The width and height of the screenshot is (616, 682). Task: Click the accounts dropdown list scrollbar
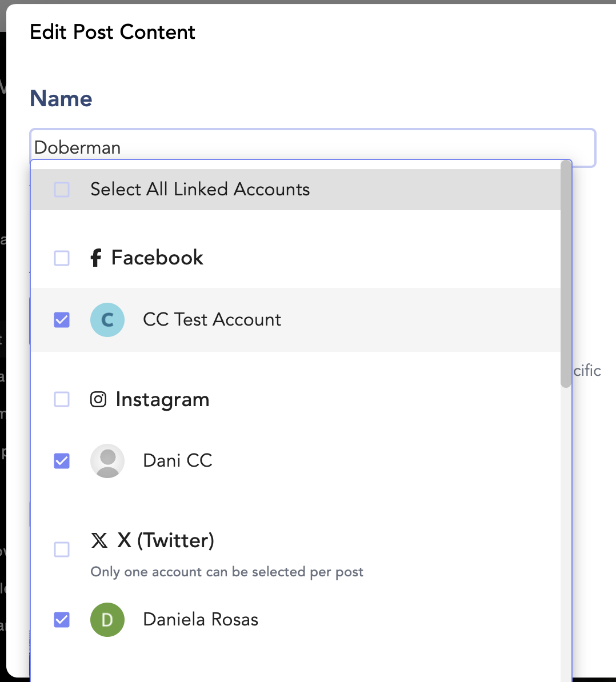pos(566,274)
